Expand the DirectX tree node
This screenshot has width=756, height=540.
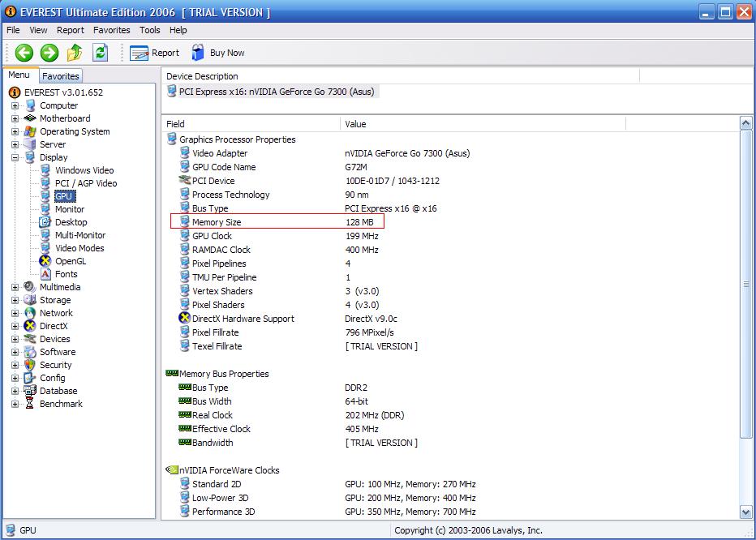(15, 327)
